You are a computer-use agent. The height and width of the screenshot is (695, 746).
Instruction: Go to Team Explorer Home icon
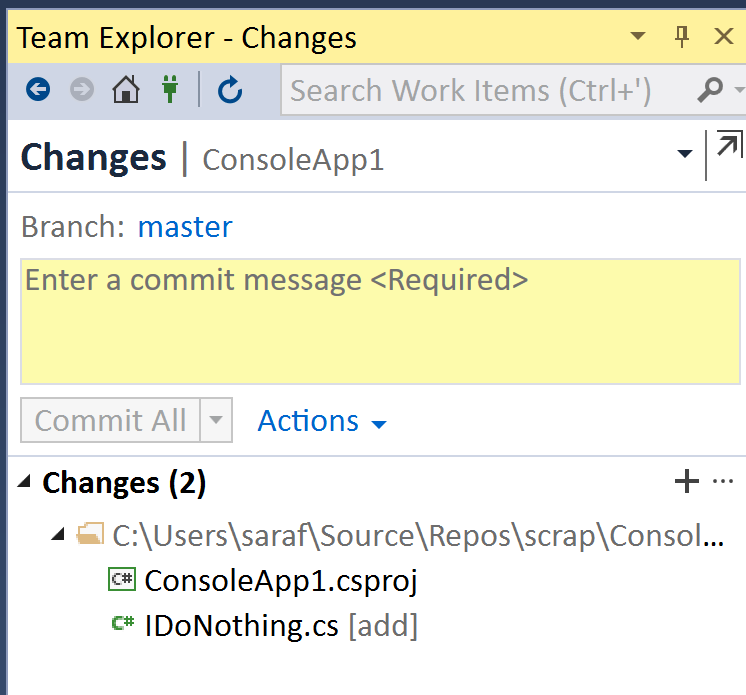click(125, 91)
